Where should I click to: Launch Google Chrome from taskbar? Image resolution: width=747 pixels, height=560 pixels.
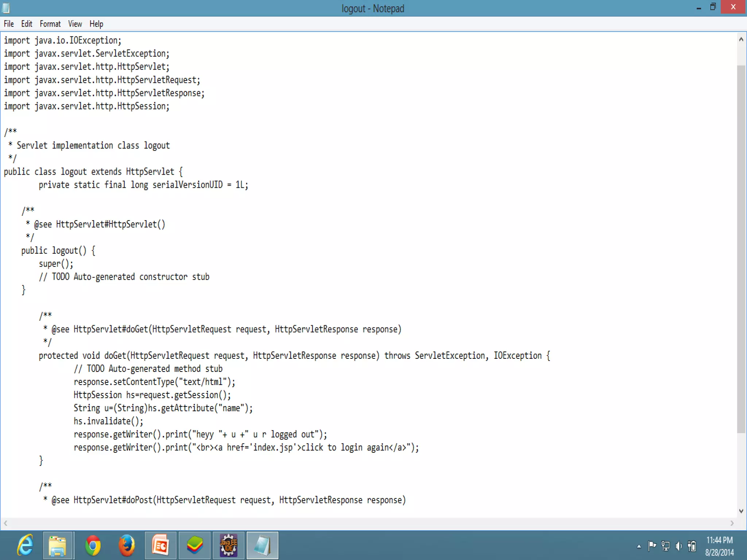coord(93,546)
